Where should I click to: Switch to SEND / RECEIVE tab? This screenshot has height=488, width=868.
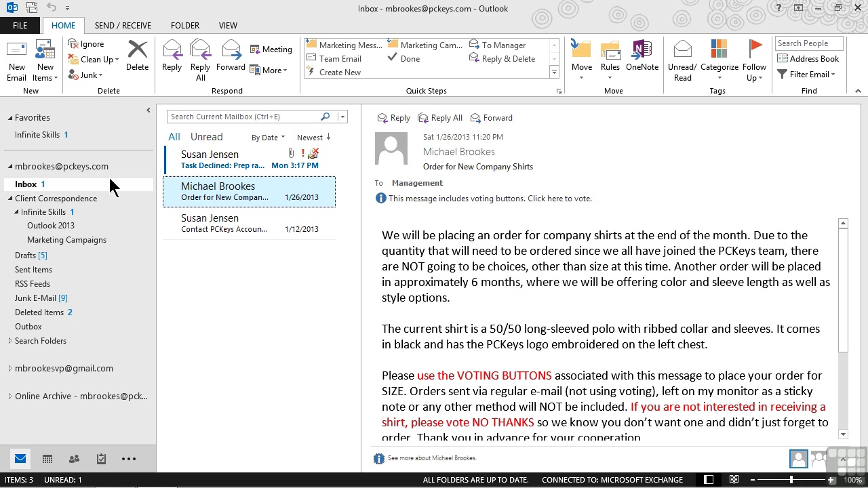[x=123, y=26]
